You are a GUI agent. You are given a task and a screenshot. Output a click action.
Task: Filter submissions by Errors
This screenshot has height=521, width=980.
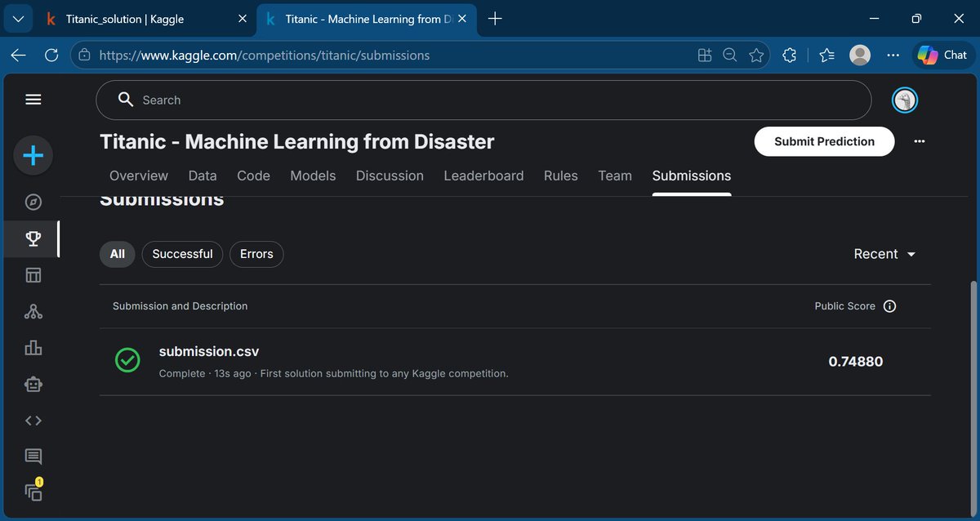point(256,254)
